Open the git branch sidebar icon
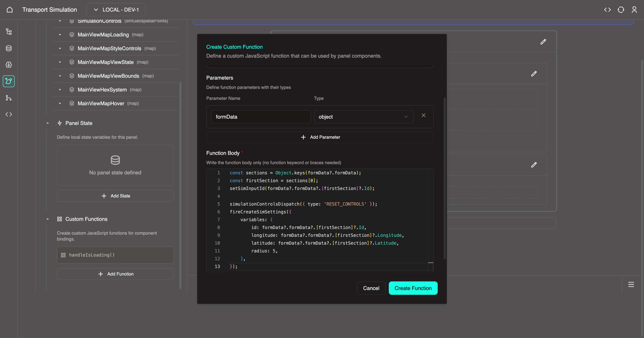The image size is (644, 338). pos(9,98)
